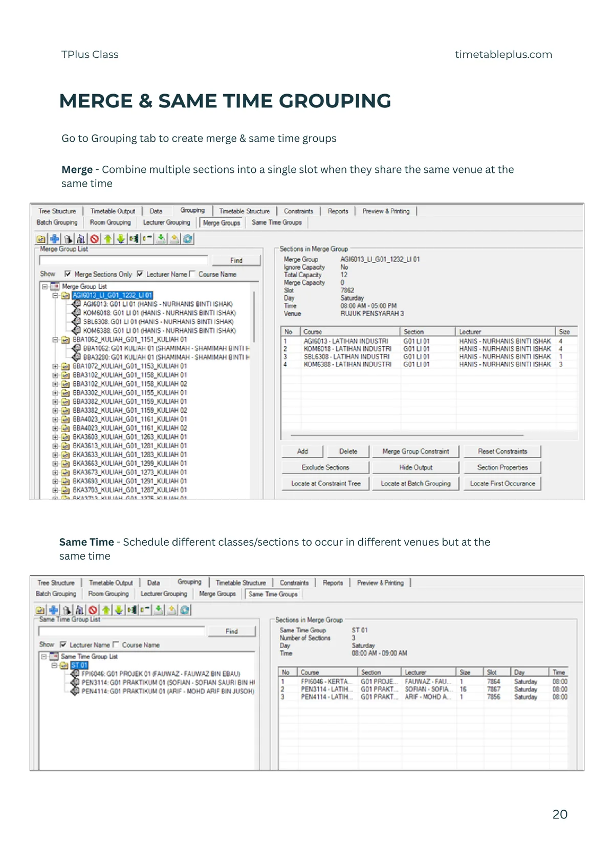
Task: Open Tree Structure tab in upper screenshot
Action: click(x=57, y=211)
